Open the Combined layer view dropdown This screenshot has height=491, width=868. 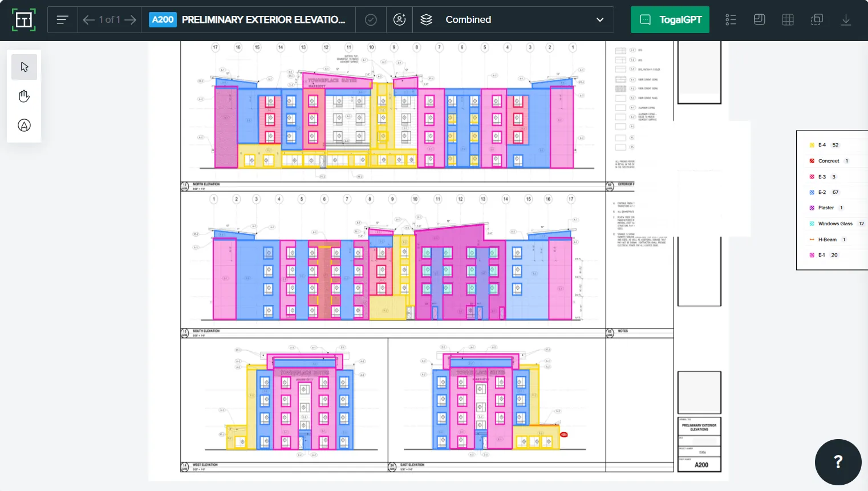(x=513, y=20)
